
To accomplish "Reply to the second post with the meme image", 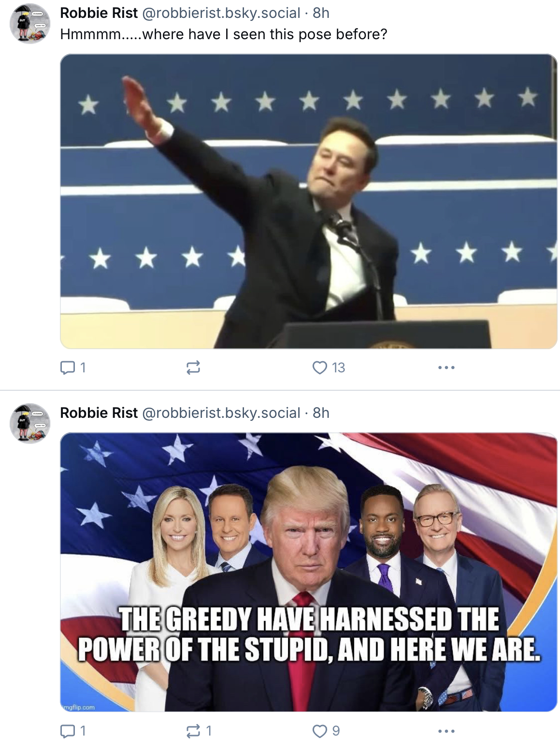I will point(72,731).
